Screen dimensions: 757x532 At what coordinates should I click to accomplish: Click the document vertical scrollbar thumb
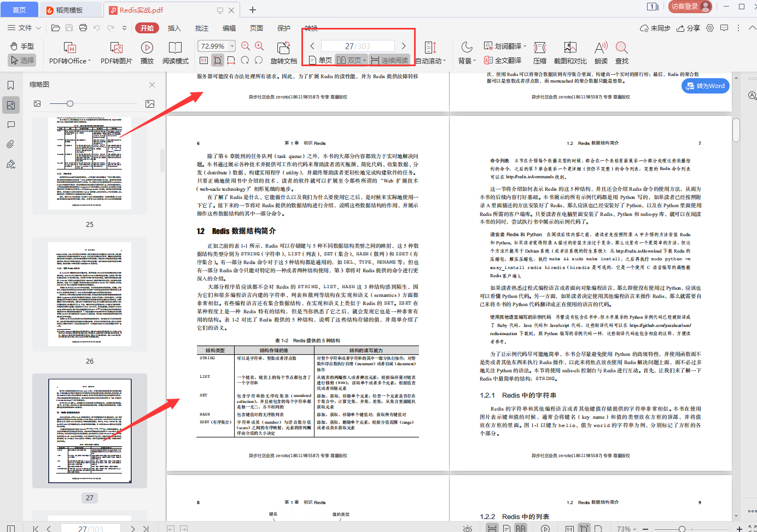tap(736, 130)
